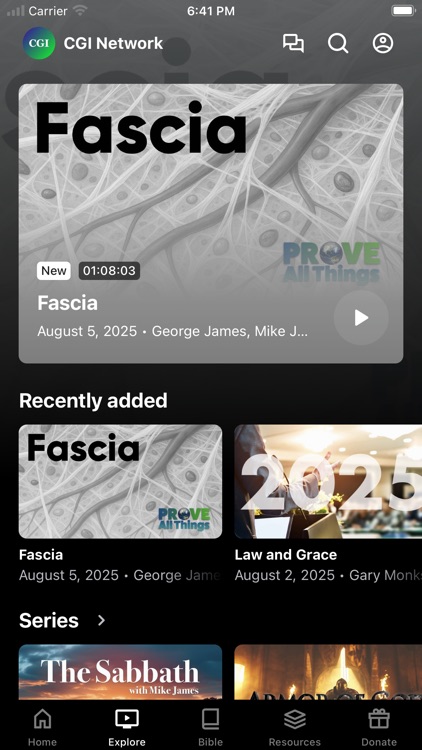
Task: Open The Sabbath with Mike James series
Action: click(x=121, y=672)
